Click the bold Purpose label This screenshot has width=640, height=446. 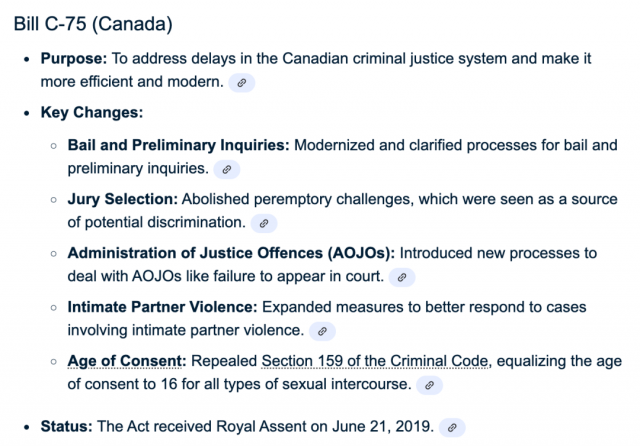[73, 58]
